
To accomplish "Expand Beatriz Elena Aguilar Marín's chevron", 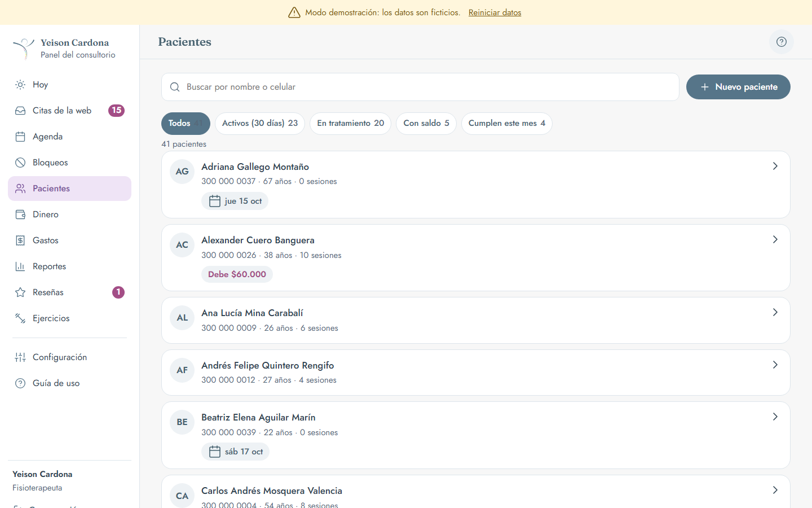I will pos(775,417).
